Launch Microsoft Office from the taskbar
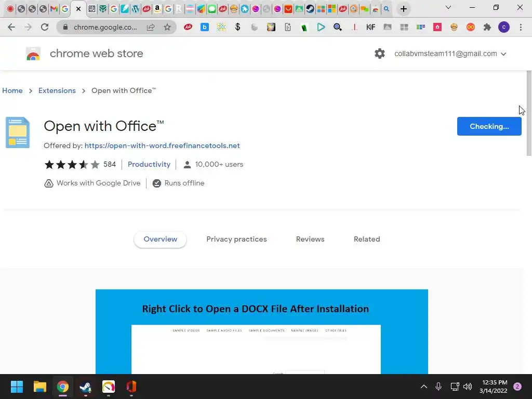532x399 pixels. click(x=131, y=387)
